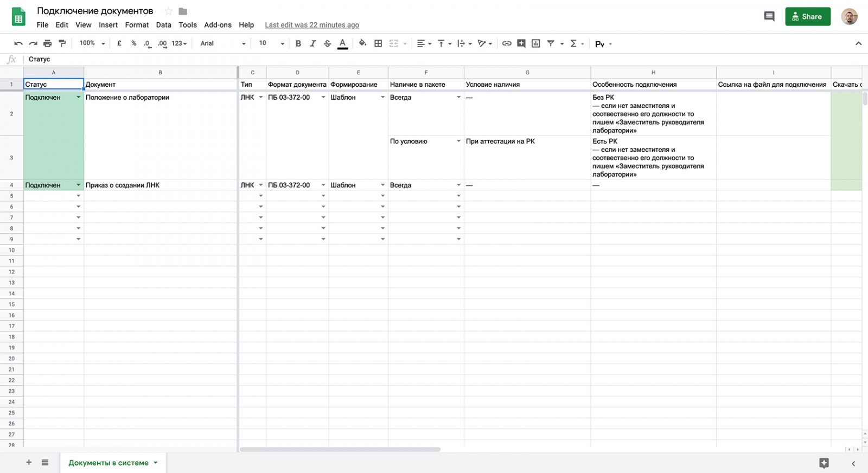This screenshot has height=473, width=868.
Task: Open the Tools menu
Action: (x=188, y=25)
